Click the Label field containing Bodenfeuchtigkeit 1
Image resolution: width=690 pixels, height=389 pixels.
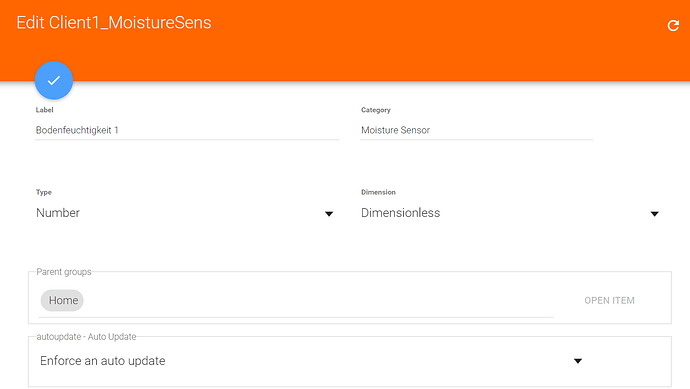tap(187, 130)
